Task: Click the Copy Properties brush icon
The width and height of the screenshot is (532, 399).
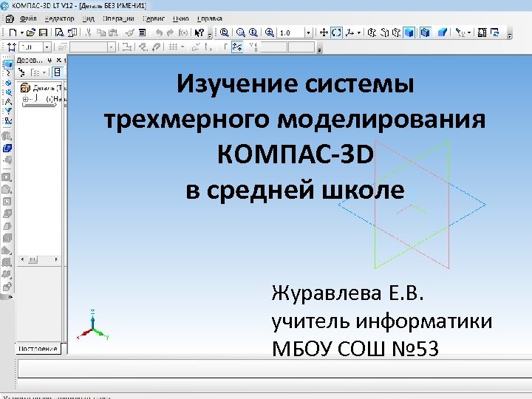Action: point(129,33)
